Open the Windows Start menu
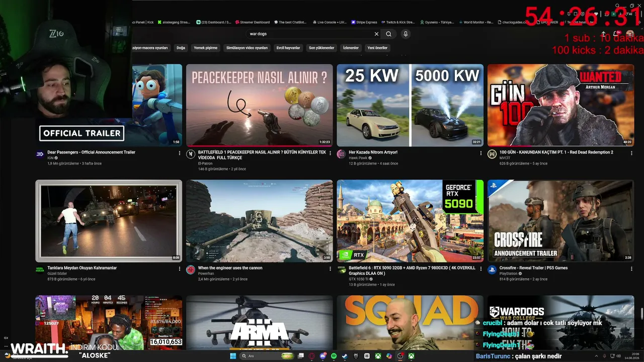This screenshot has width=644, height=362. pyautogui.click(x=233, y=356)
